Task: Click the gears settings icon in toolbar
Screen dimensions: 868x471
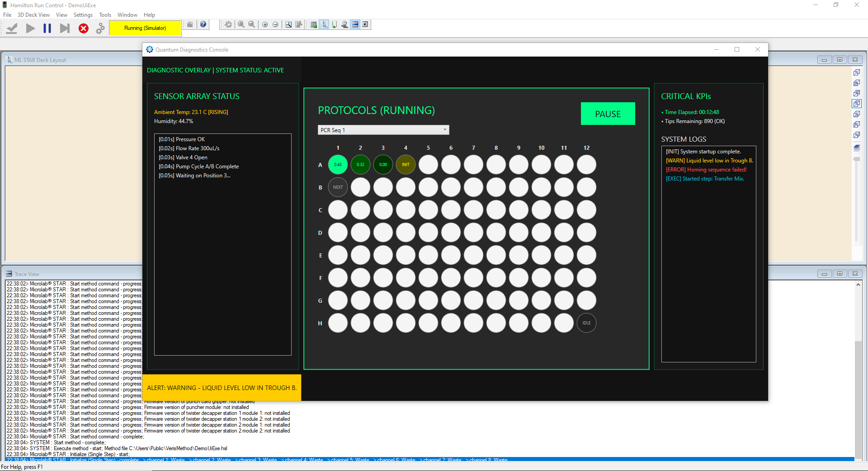Action: [x=100, y=29]
